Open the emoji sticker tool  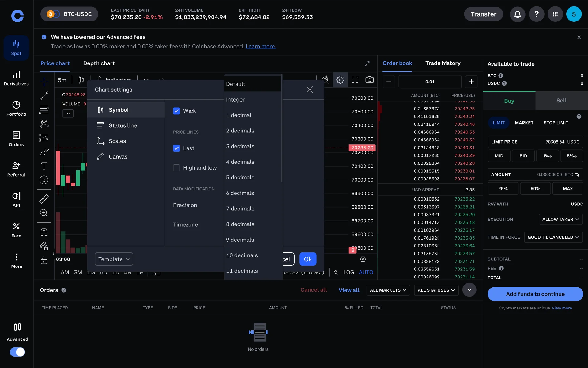(44, 180)
